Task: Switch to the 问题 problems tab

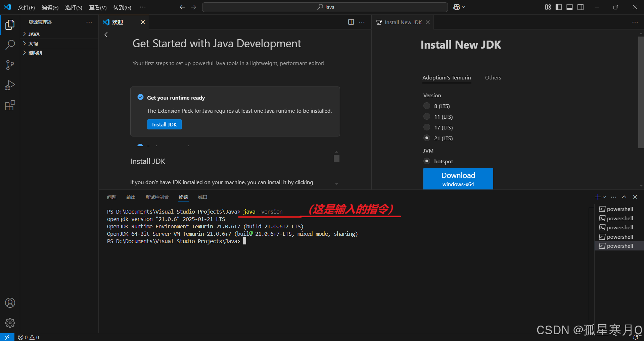Action: [112, 197]
